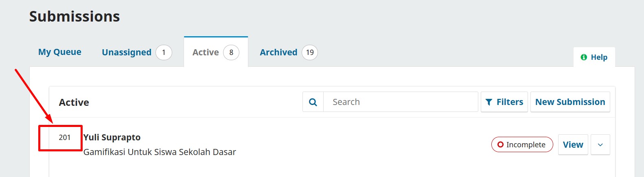644x177 pixels.
Task: Focus the Search input field
Action: [401, 102]
